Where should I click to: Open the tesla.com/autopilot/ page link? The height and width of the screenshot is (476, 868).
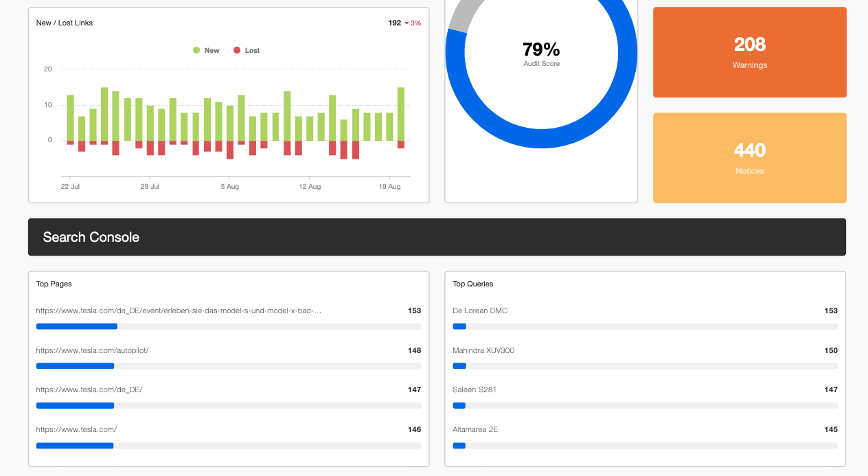[x=93, y=350]
